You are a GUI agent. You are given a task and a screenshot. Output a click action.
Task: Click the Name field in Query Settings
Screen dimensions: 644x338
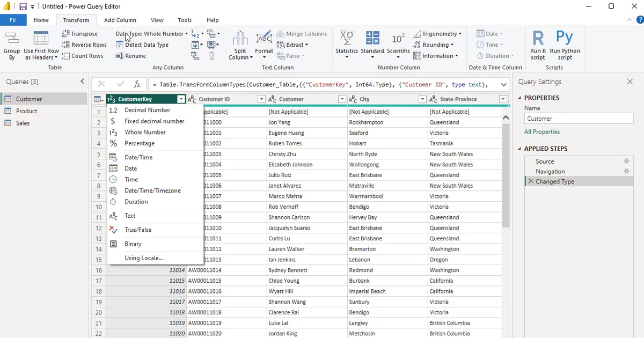pyautogui.click(x=579, y=119)
